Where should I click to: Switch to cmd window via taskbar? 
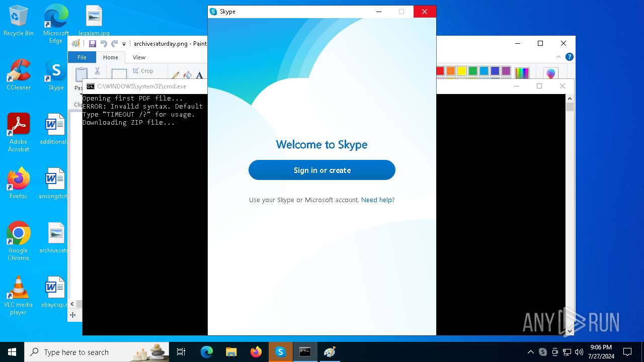[305, 352]
